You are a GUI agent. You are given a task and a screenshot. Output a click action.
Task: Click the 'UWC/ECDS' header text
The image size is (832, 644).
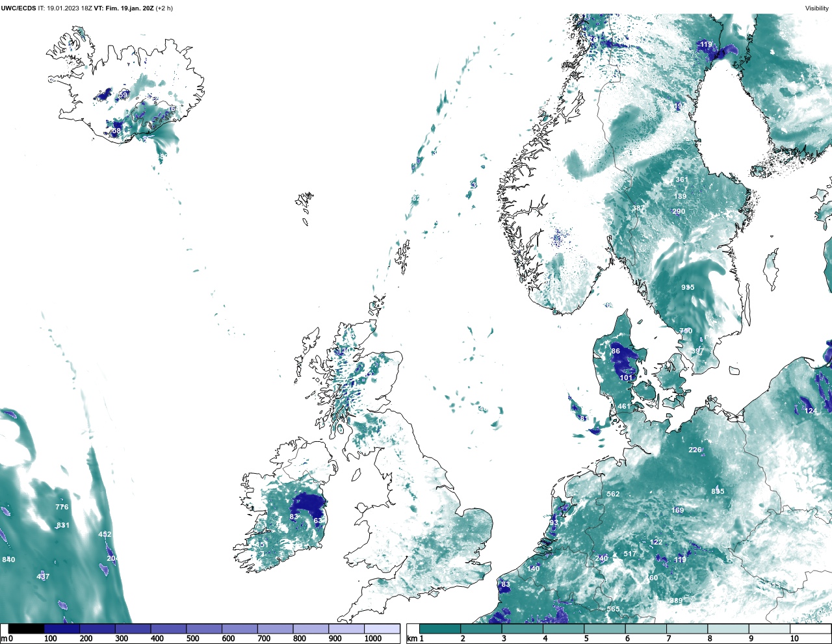tap(18, 8)
